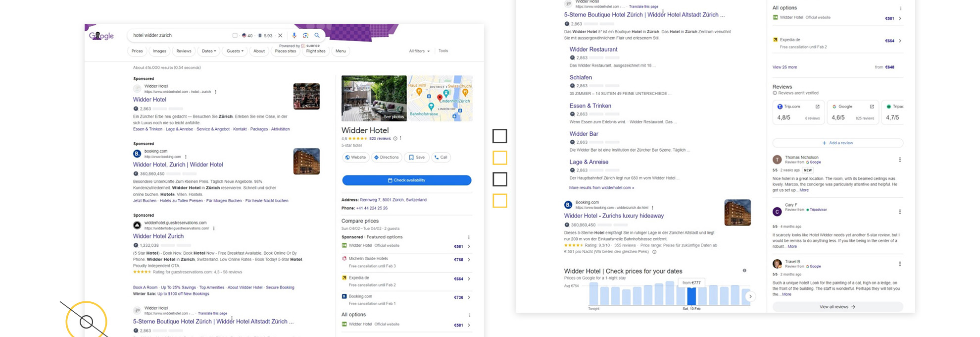Viewport: 980px width, 337px height.
Task: Open the three-dot menu beside widderhotel.guestreservations.com URL
Action: [214, 228]
